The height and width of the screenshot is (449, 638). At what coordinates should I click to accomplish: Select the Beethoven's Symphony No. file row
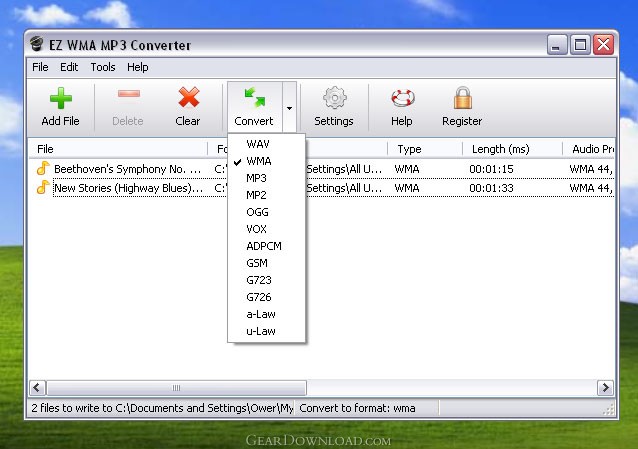(321, 169)
